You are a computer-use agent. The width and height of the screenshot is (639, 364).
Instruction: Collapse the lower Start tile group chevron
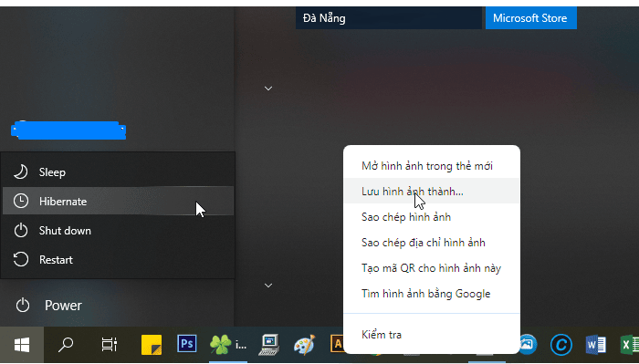coord(268,286)
